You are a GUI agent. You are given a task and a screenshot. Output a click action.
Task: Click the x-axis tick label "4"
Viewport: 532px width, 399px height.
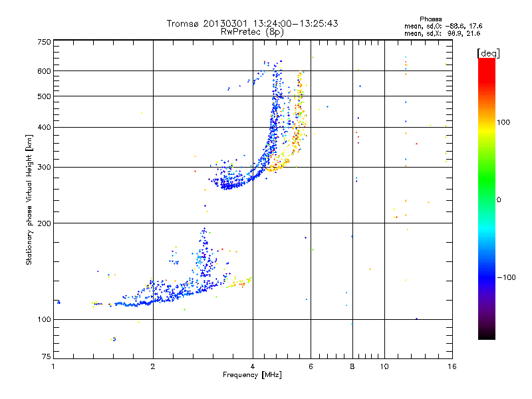[x=253, y=366]
